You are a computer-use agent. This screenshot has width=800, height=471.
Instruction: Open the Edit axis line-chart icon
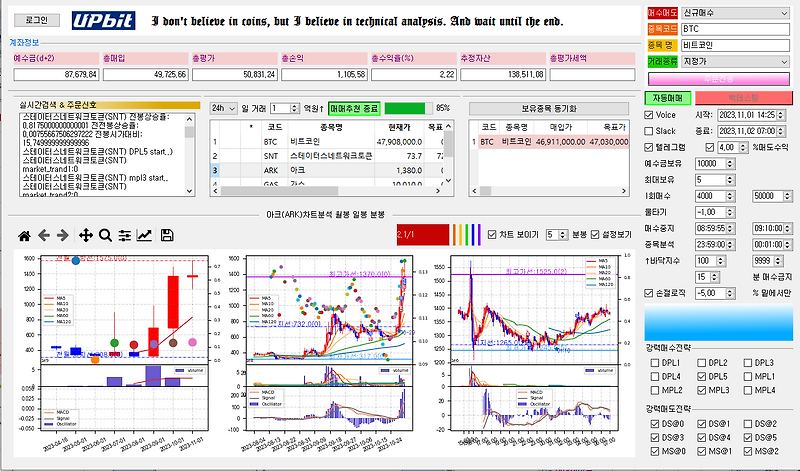(144, 235)
